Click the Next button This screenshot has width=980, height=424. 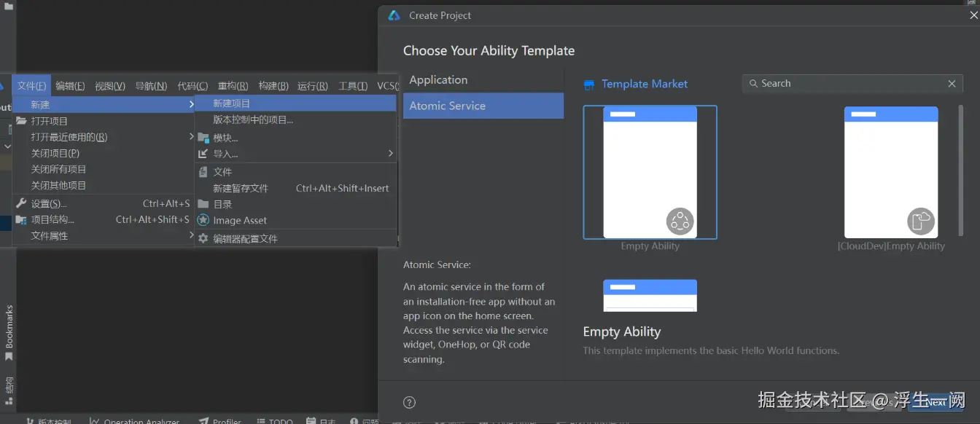[936, 401]
